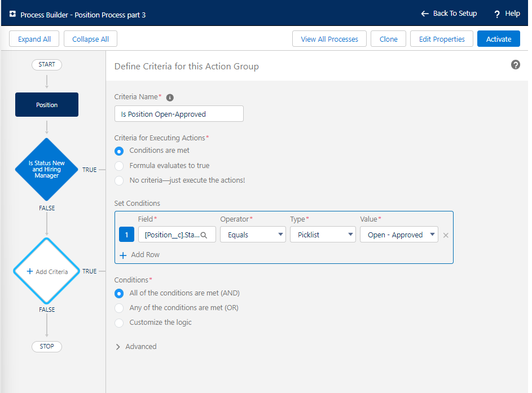Click the Criteria Name text field
This screenshot has height=393, width=532.
coord(179,114)
